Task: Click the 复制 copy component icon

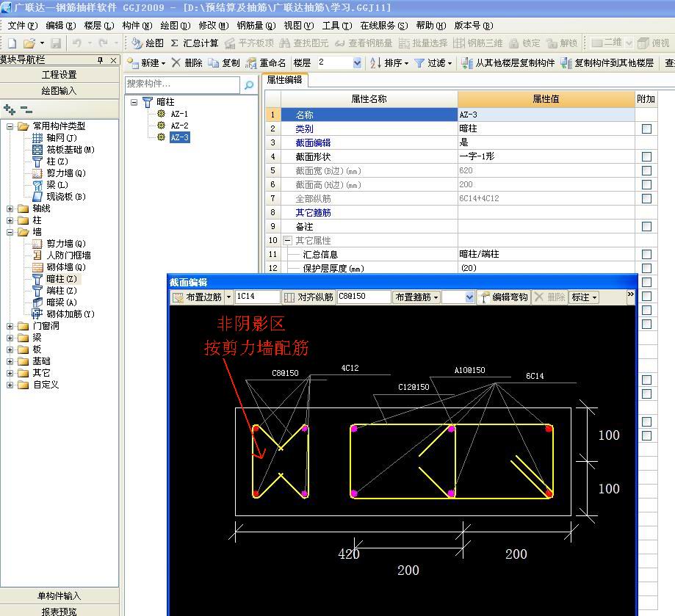Action: (x=213, y=63)
